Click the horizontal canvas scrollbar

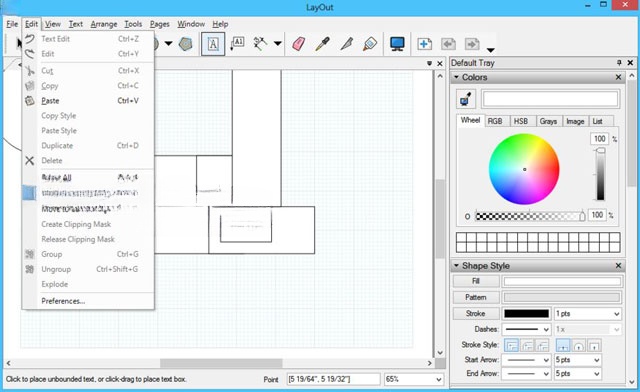(x=221, y=363)
